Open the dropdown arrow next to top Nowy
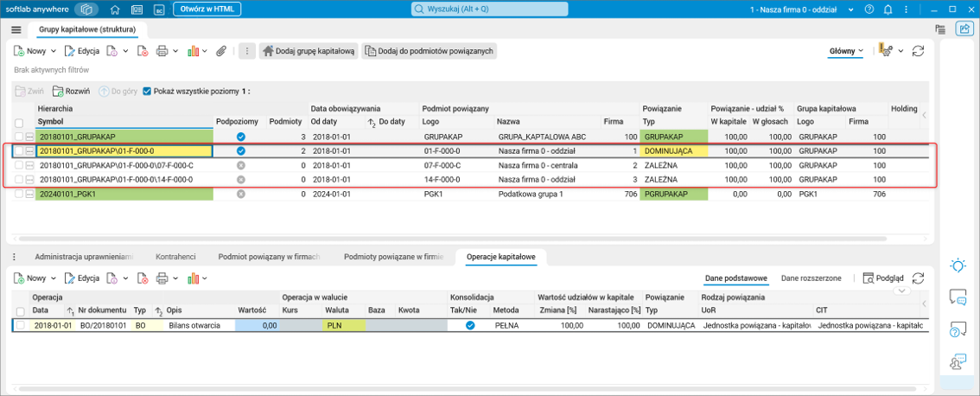This screenshot has height=396, width=980. (53, 51)
